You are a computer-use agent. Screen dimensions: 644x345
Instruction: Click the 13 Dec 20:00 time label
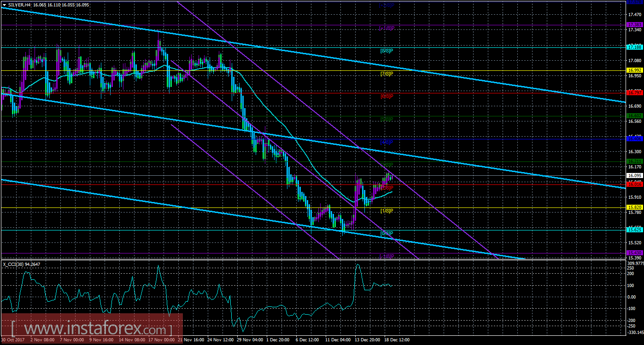(368, 340)
